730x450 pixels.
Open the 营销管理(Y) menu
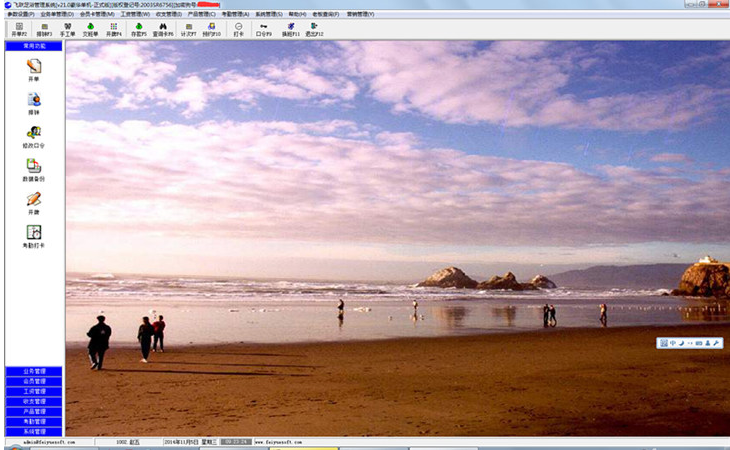360,14
